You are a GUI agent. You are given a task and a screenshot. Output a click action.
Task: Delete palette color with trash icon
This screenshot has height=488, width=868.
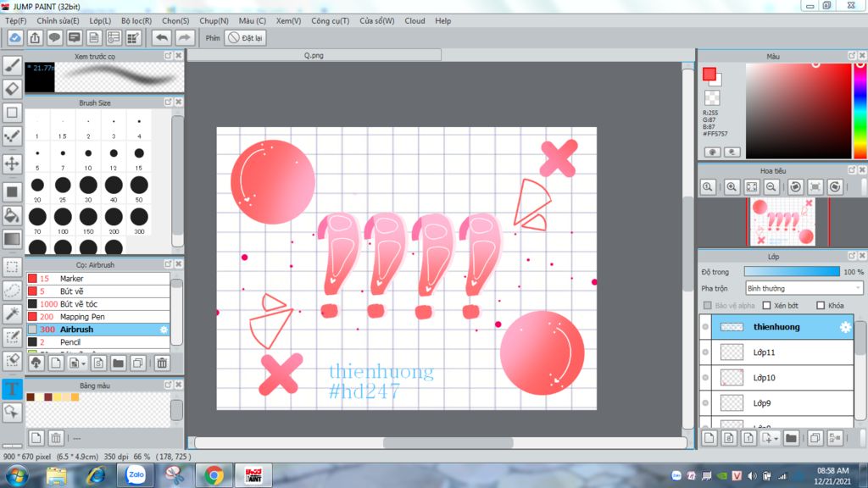point(55,438)
